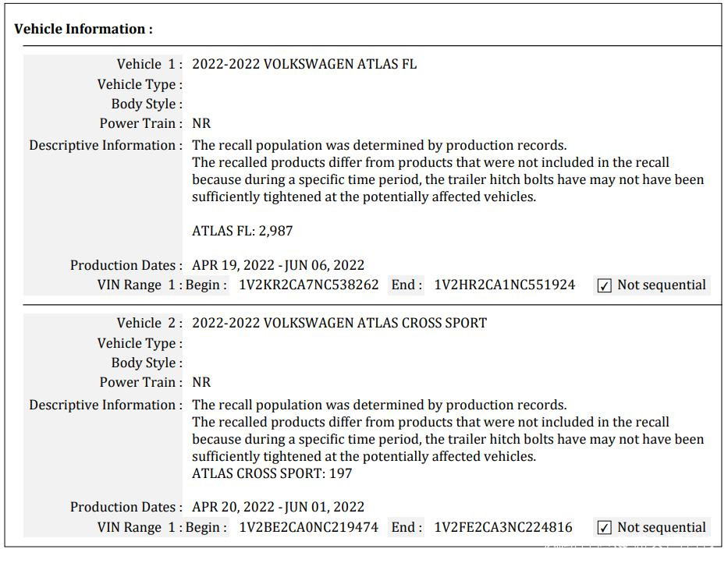The width and height of the screenshot is (728, 563).
Task: Click ending VIN 1V2HR2CA1NC551924
Action: point(504,285)
